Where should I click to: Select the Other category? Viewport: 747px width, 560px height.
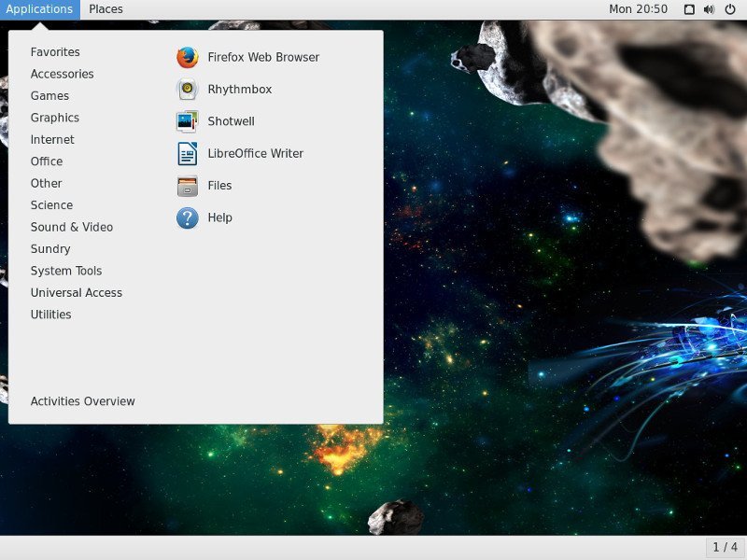[x=46, y=183]
